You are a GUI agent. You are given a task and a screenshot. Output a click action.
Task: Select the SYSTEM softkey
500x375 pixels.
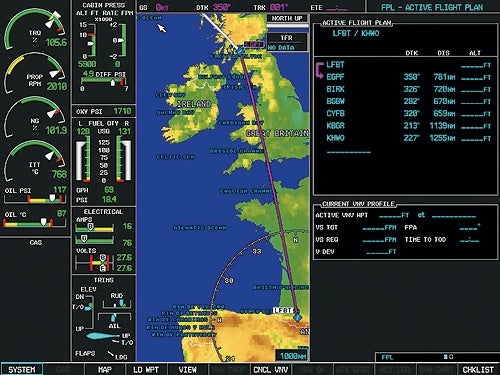pyautogui.click(x=21, y=369)
